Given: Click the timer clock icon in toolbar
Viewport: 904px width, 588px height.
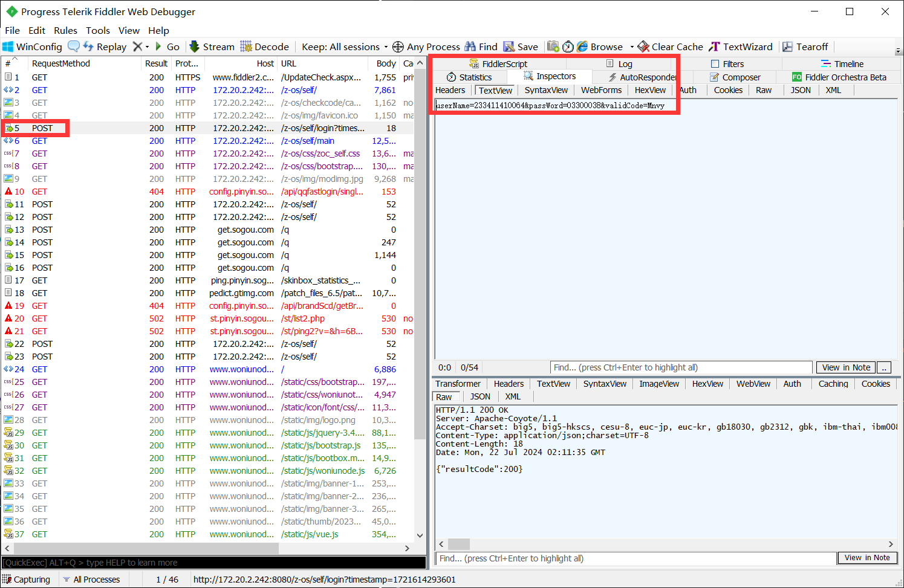Looking at the screenshot, I should pos(568,47).
